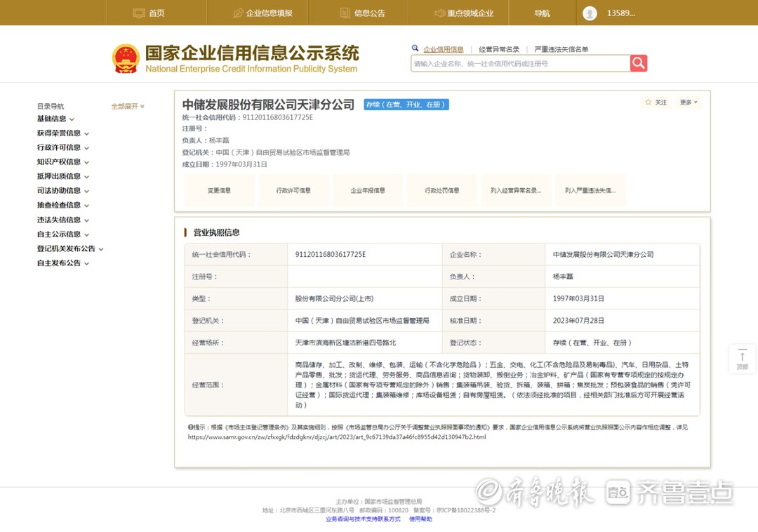This screenshot has height=532, width=758.
Task: Expand all sections with 全部展开
Action: 128,106
